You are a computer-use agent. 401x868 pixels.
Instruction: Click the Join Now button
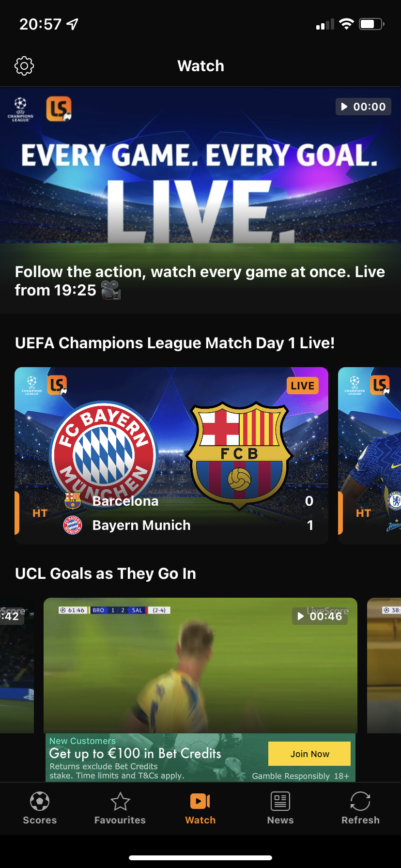point(309,754)
